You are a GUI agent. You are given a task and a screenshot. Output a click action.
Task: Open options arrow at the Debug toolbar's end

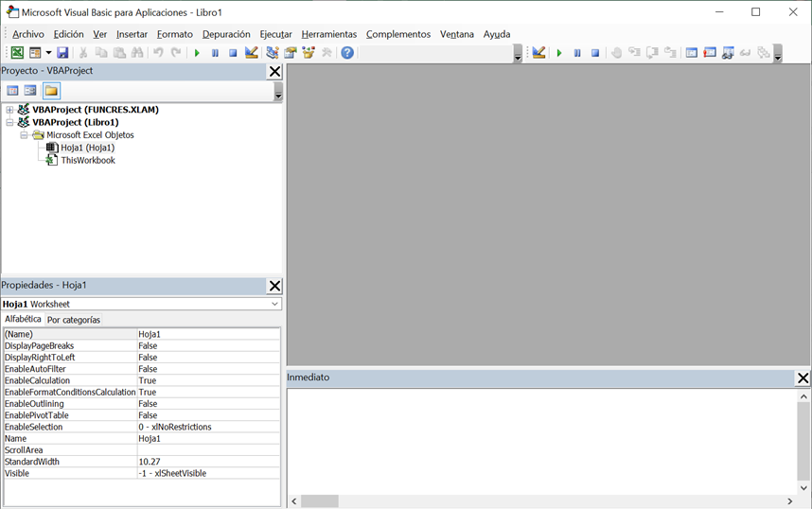pyautogui.click(x=778, y=53)
